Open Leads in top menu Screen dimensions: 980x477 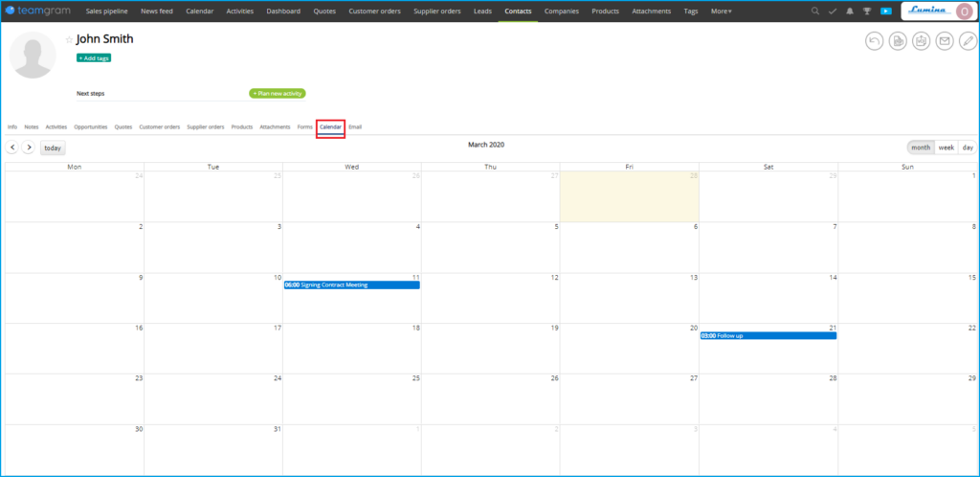pos(483,11)
